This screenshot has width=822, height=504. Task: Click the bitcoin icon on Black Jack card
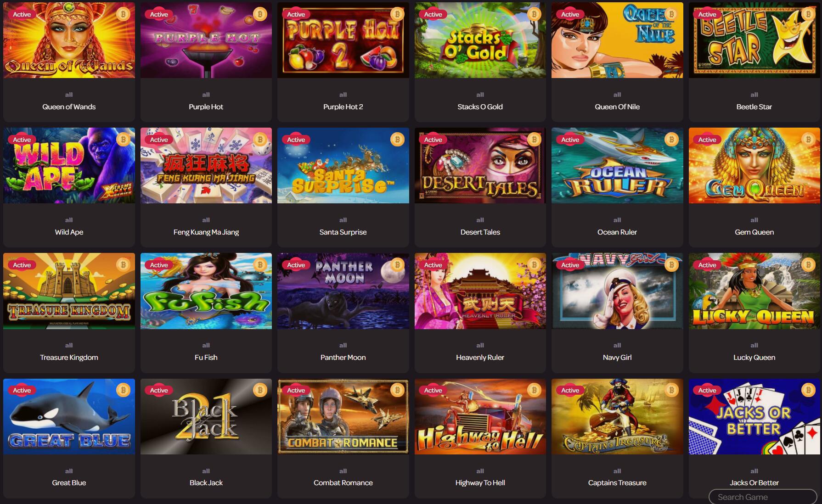point(260,390)
